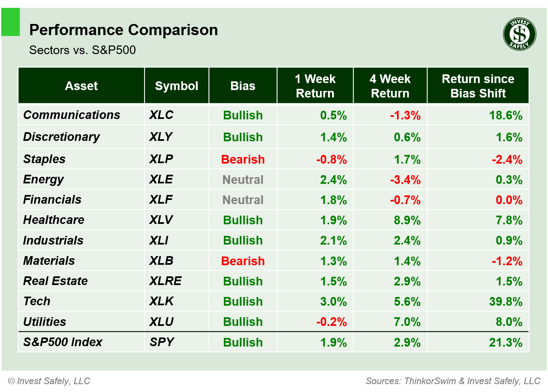Select the S&P500 Index row label
Image resolution: width=548 pixels, height=392 pixels.
click(x=62, y=342)
